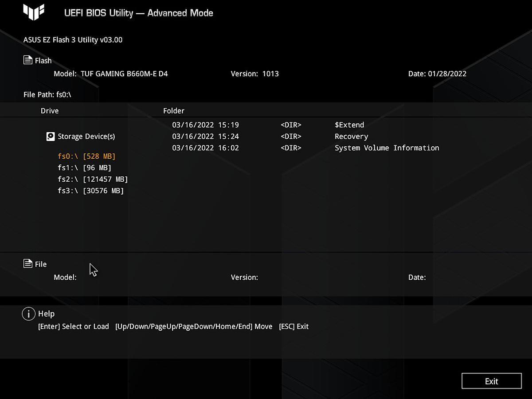This screenshot has width=532, height=399.
Task: Click the Exit button
Action: click(x=491, y=381)
